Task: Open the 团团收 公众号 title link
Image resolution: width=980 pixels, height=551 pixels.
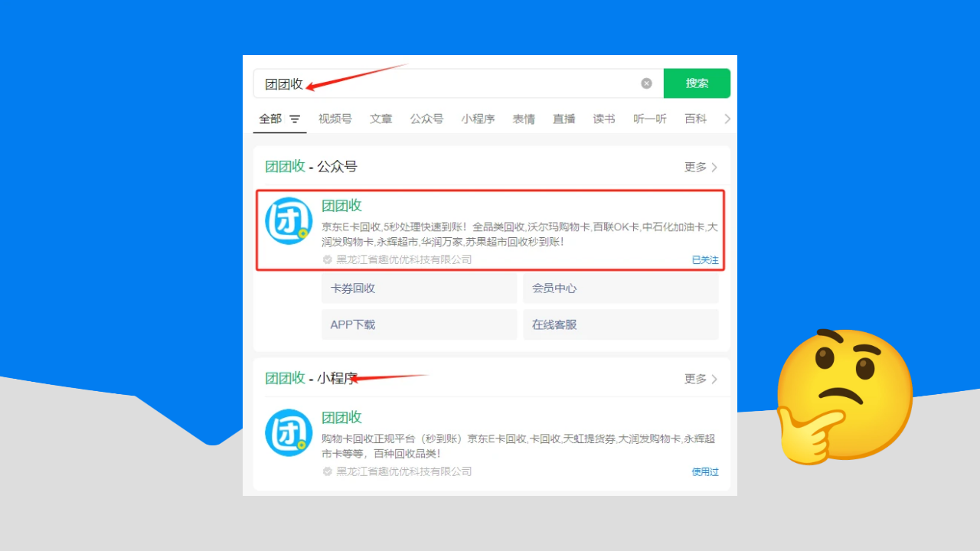Action: [341, 206]
